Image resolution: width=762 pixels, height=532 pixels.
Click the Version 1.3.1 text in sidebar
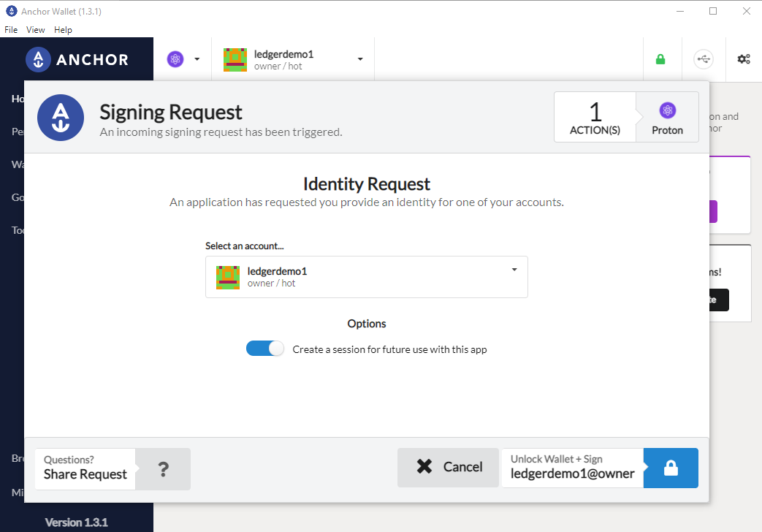click(76, 522)
